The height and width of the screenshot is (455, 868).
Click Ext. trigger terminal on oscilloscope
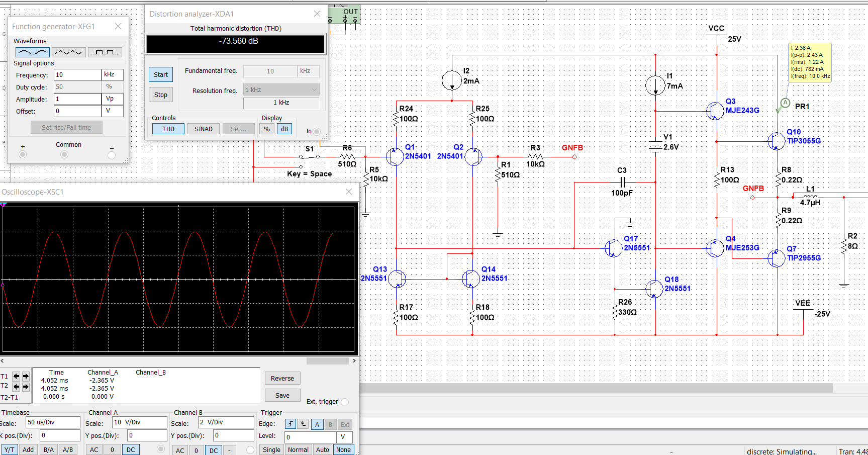click(x=345, y=402)
